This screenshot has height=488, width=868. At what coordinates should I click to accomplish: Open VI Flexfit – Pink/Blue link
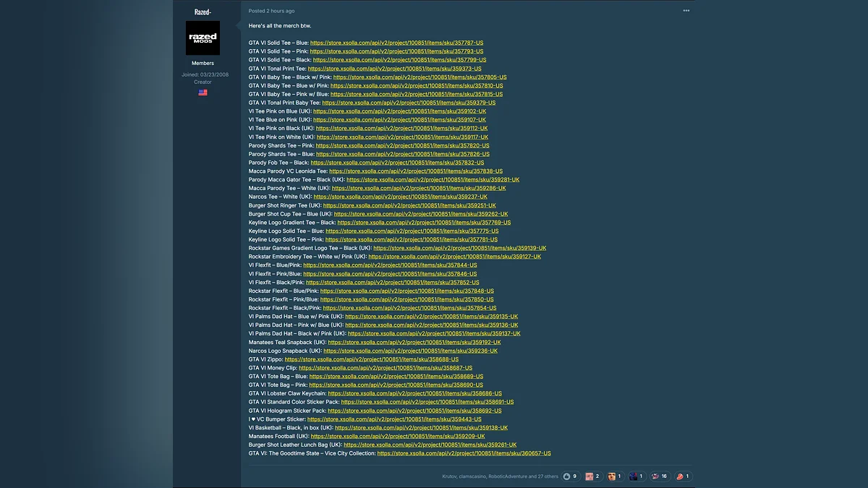click(390, 274)
